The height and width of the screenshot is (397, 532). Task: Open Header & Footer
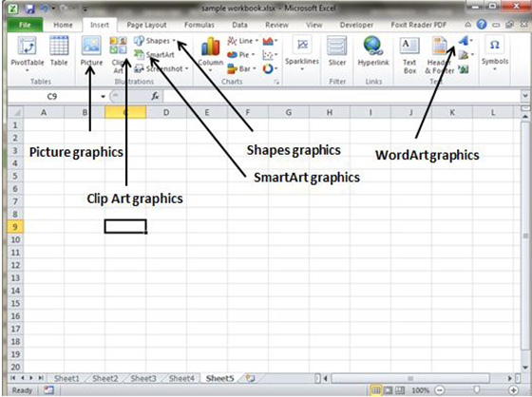coord(440,55)
